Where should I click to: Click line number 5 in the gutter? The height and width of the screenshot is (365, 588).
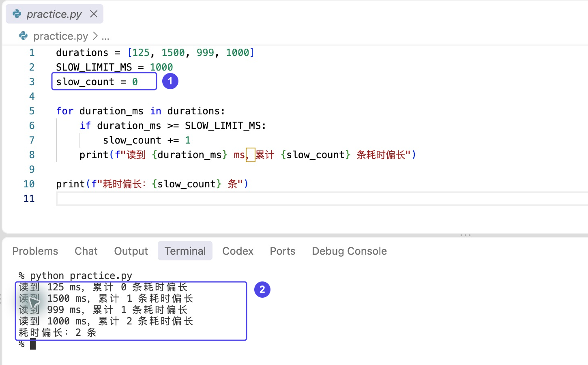(32, 111)
